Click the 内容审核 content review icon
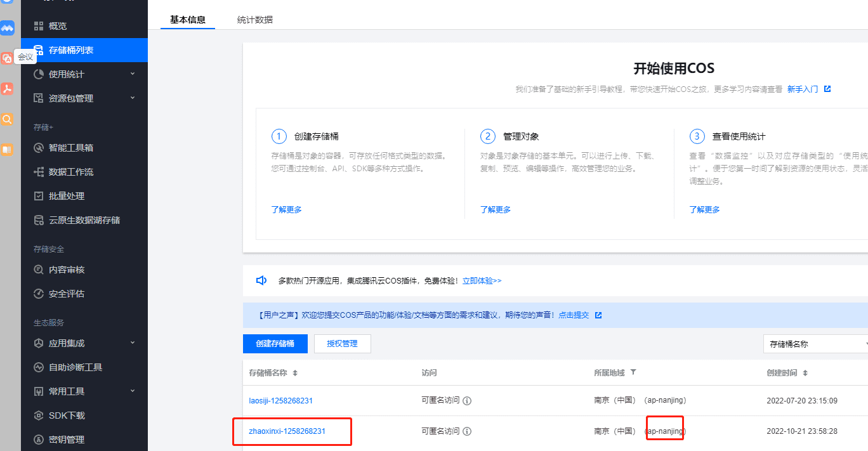Screen dimensions: 868x451 point(39,270)
